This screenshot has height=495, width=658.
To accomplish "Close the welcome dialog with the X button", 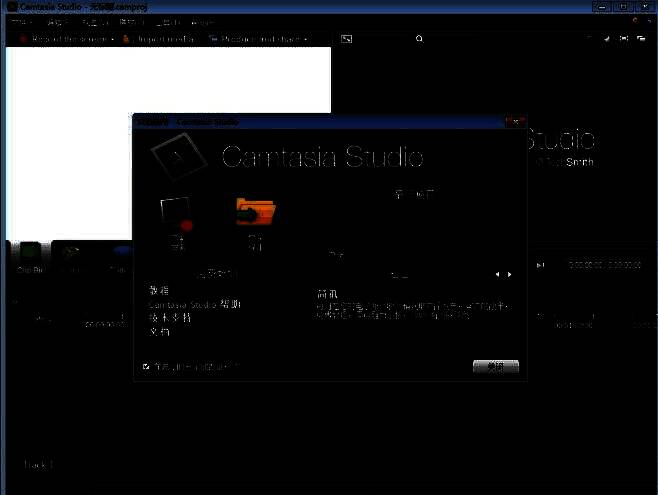I will point(515,121).
